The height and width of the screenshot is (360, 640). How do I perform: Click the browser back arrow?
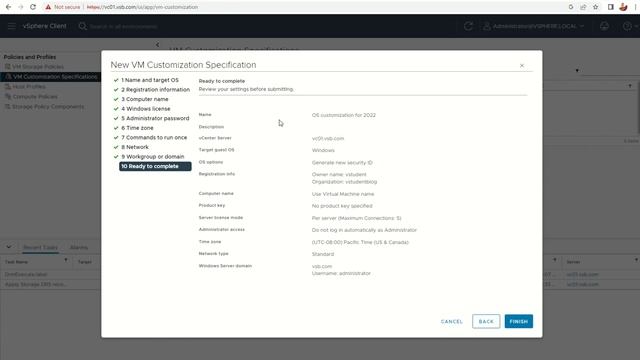pyautogui.click(x=8, y=7)
